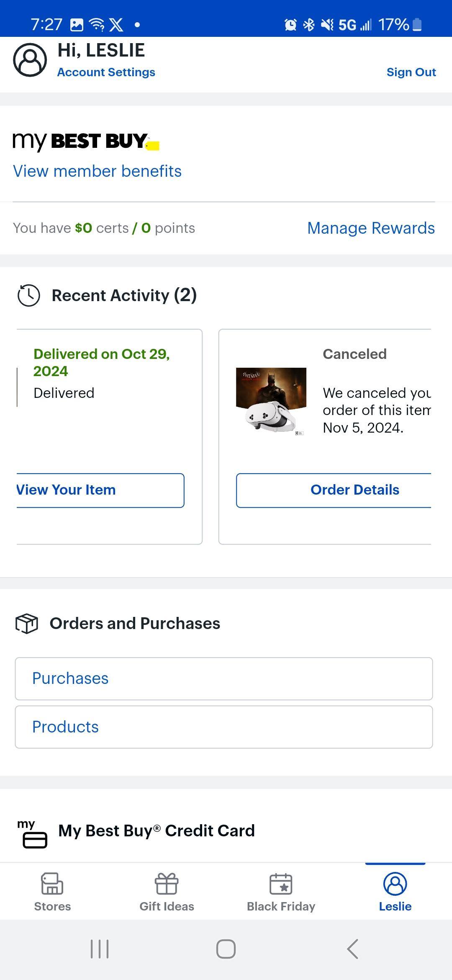This screenshot has height=980, width=452.
Task: Open the Stores tab icon
Action: (x=52, y=884)
